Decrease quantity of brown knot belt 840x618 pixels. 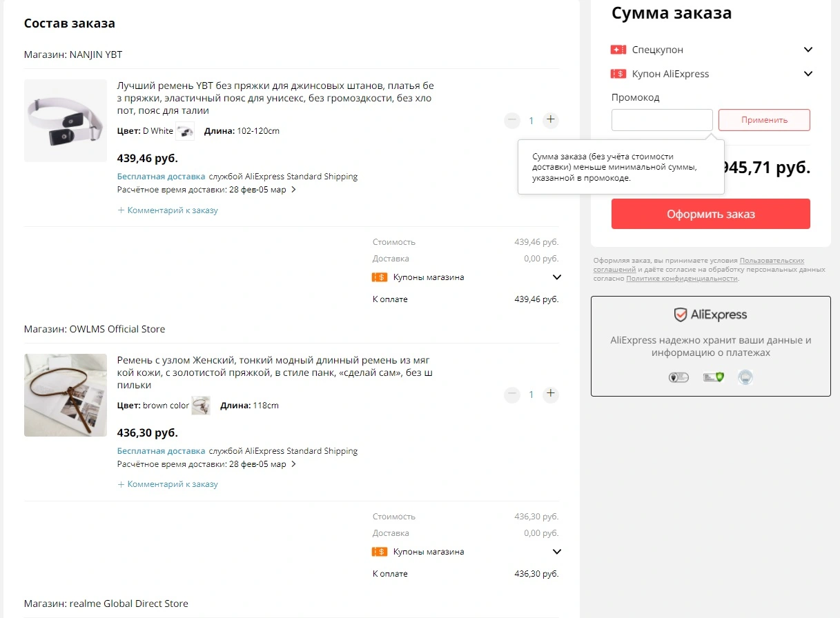pyautogui.click(x=512, y=395)
